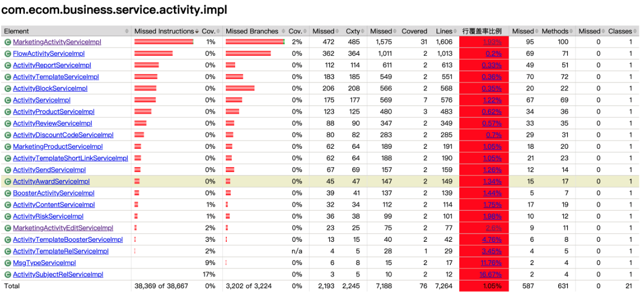This screenshot has height=301, width=644.
Task: Click the 7,264 total lines cell
Action: tap(444, 286)
